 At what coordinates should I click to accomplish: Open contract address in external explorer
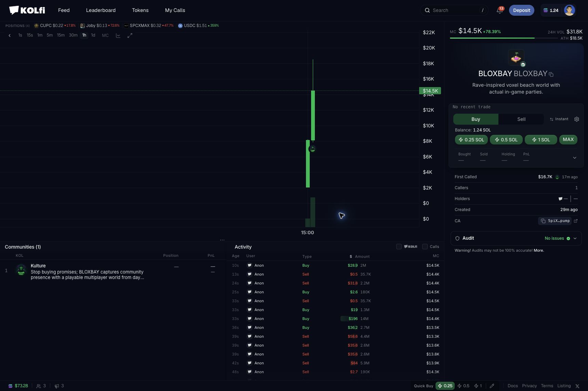[576, 221]
